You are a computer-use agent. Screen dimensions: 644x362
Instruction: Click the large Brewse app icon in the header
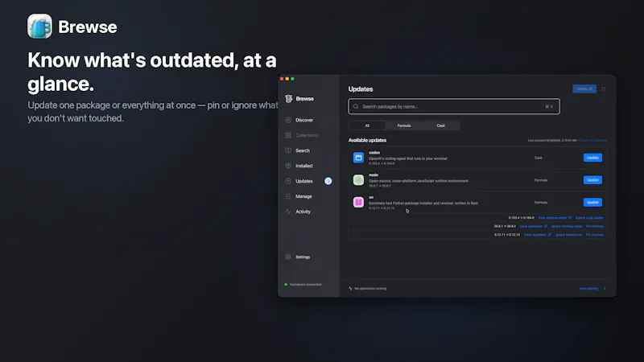point(39,27)
